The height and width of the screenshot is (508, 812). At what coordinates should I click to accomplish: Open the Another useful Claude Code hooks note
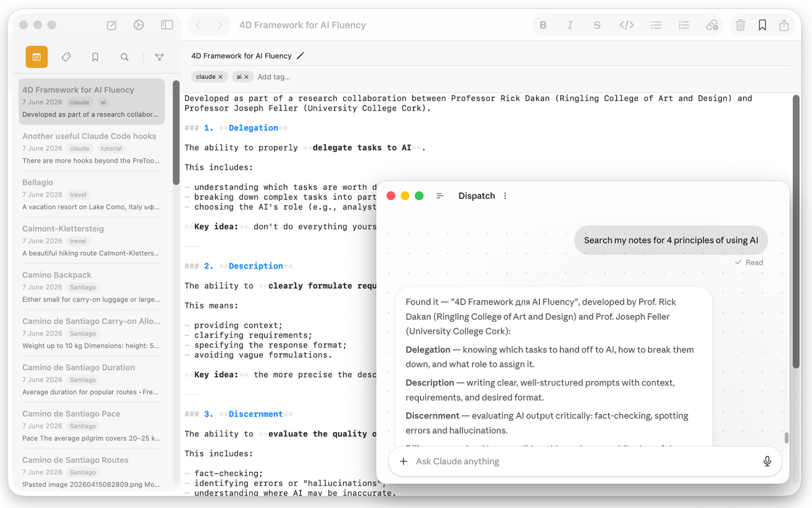point(91,148)
